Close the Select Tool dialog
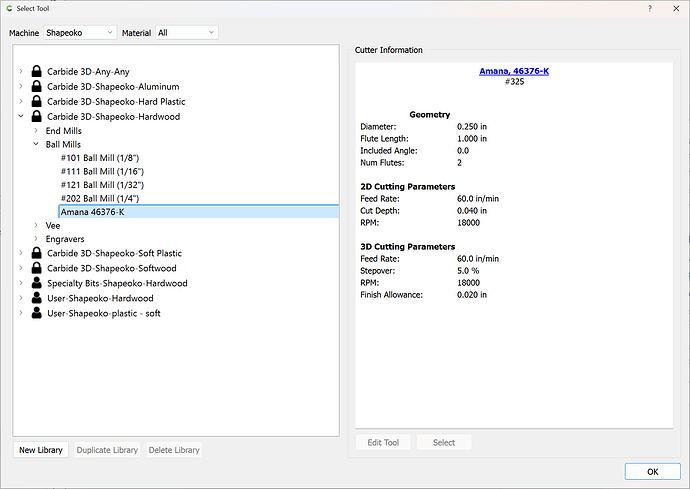Viewport: 690px width, 489px height. point(676,8)
